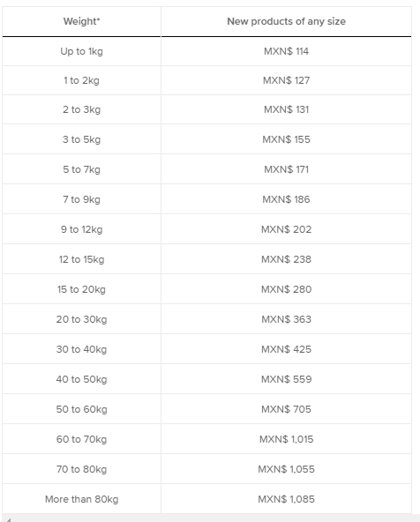Click the MXN$ 131 price cell
This screenshot has height=522, width=420.
(x=287, y=109)
